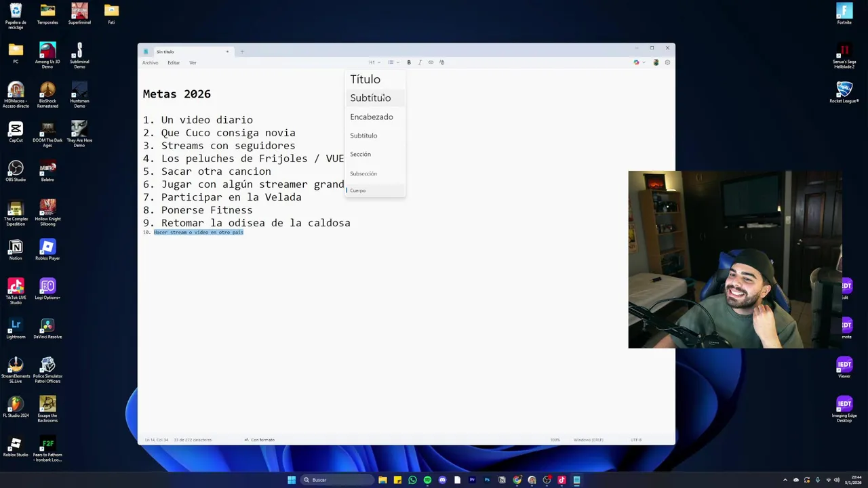The width and height of the screenshot is (868, 488).
Task: Open the list style dropdown
Action: [393, 62]
